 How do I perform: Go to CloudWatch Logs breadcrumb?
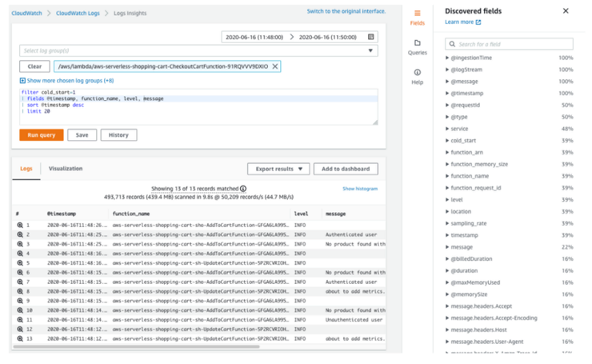[x=78, y=14]
